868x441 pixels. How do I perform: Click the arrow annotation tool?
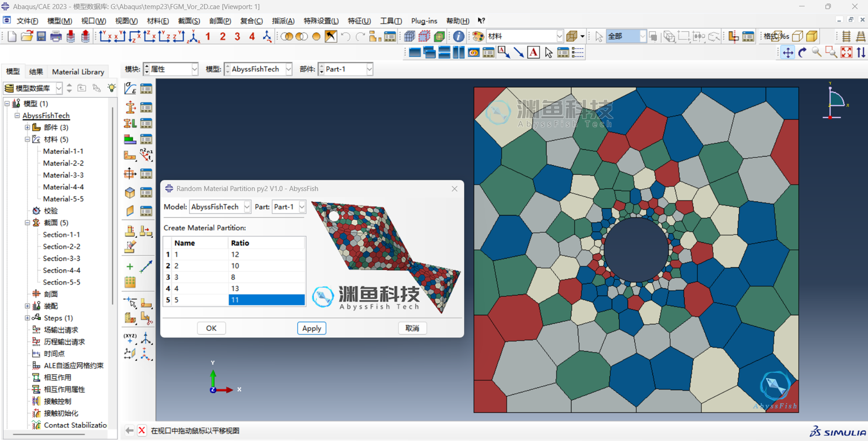519,53
